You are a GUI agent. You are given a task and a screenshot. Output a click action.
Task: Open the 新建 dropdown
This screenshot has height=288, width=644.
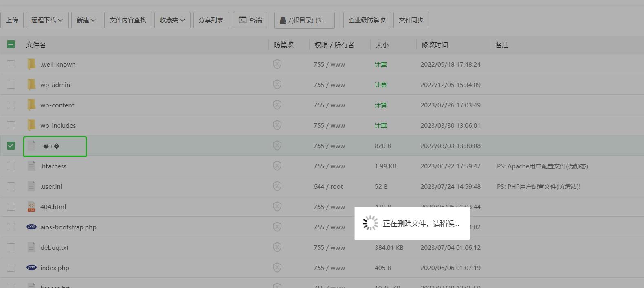86,20
